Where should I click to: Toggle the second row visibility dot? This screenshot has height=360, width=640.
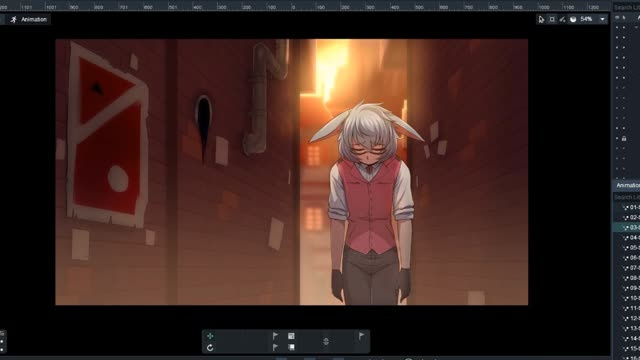617,38
